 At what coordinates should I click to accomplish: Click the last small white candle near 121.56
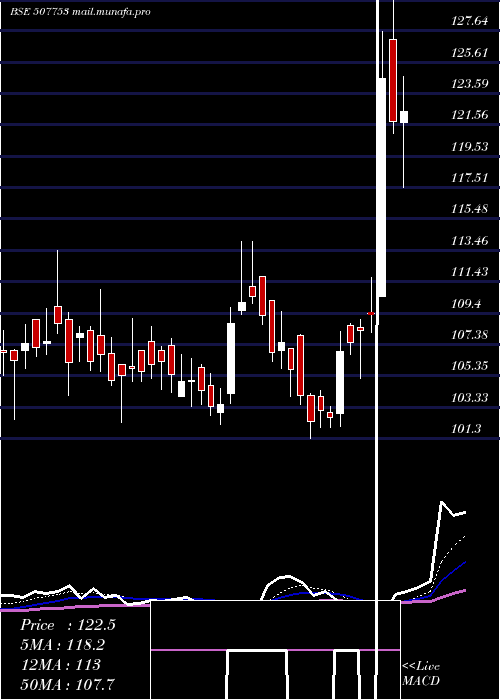coord(404,117)
